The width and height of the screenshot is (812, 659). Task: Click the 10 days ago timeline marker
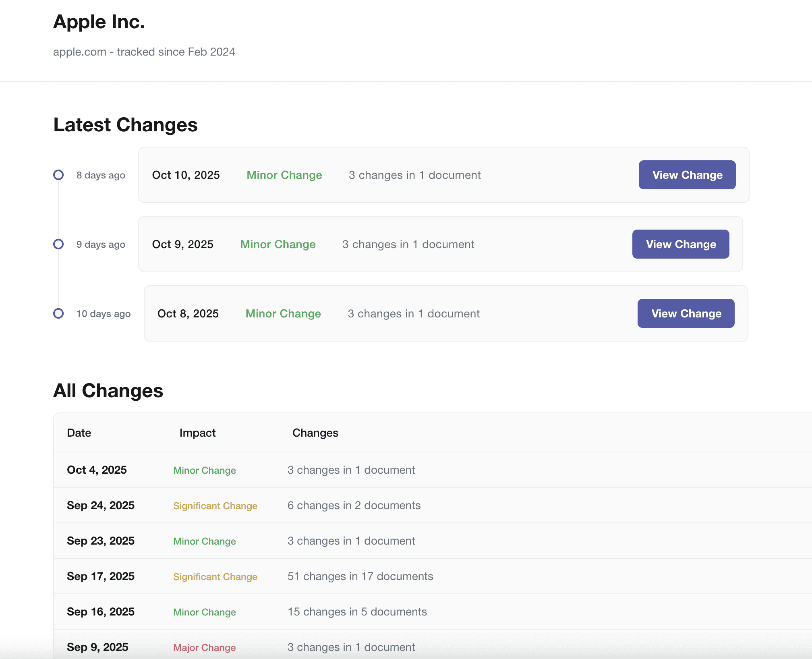pos(58,313)
